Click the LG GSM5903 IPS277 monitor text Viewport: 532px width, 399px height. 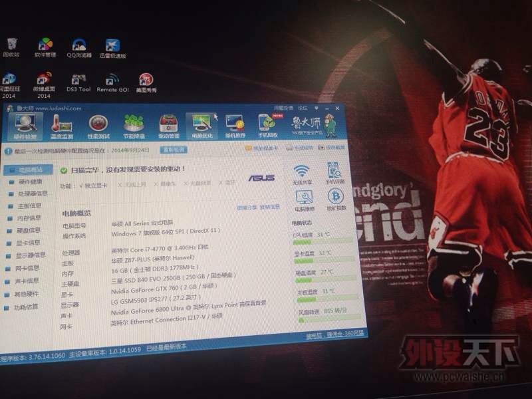pos(156,299)
